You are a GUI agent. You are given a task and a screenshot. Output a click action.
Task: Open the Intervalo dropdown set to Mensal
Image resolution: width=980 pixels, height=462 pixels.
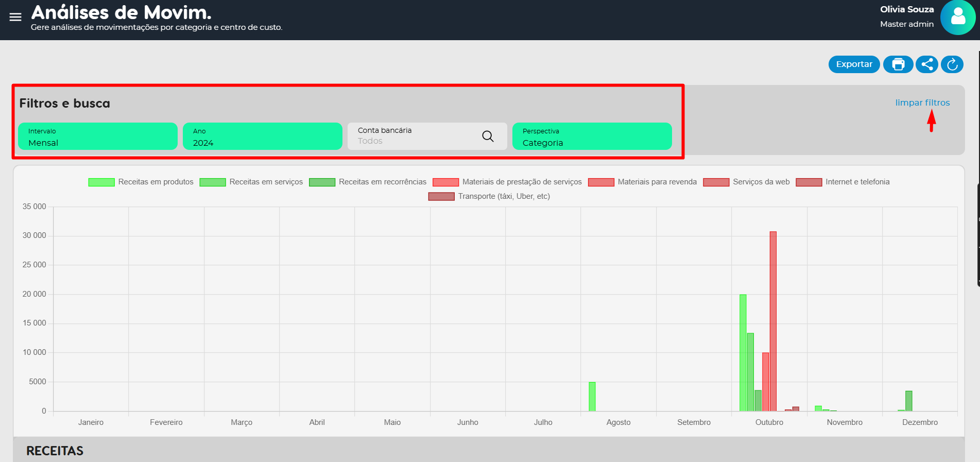click(98, 136)
